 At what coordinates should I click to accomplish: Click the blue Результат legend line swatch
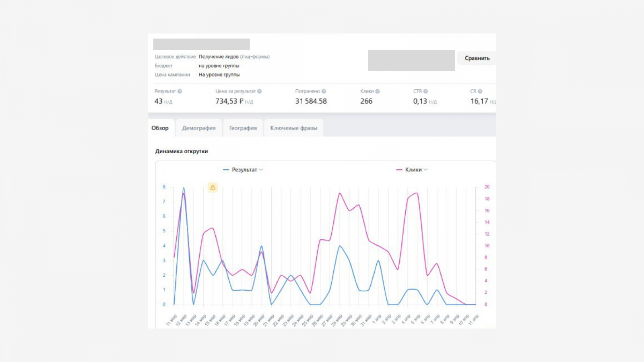click(x=226, y=170)
